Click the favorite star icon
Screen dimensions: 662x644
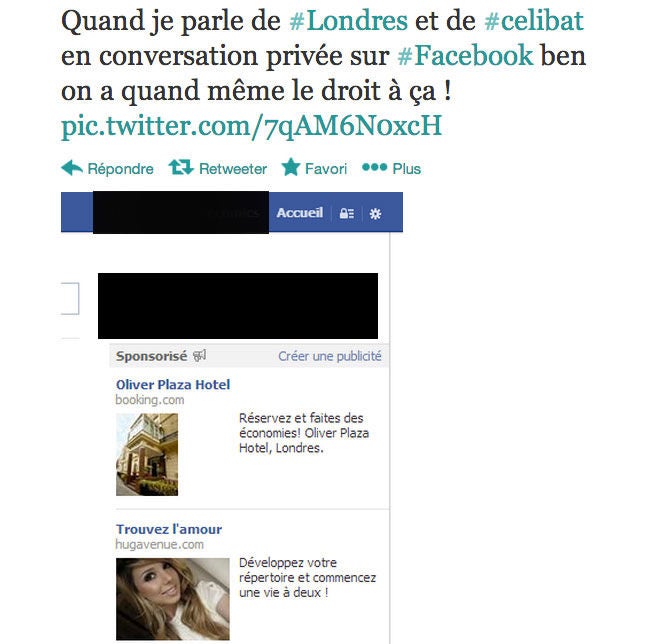coord(291,167)
